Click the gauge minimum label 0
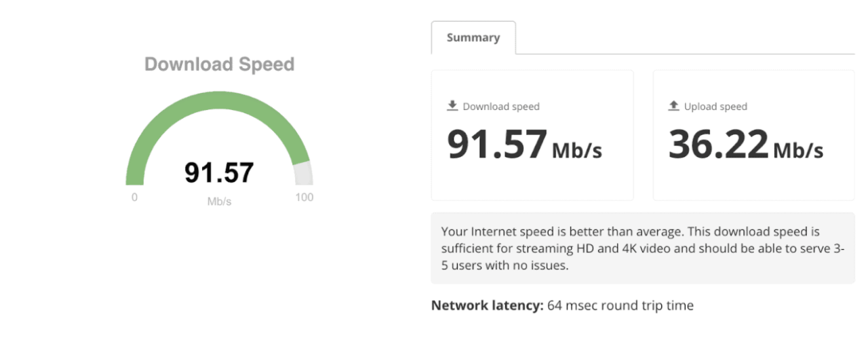Image resolution: width=868 pixels, height=340 pixels. [134, 197]
